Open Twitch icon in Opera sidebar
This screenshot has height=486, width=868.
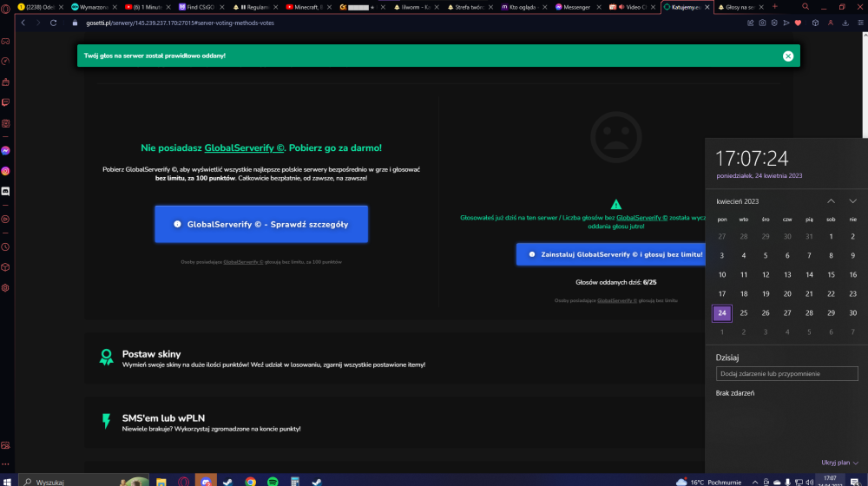click(5, 102)
